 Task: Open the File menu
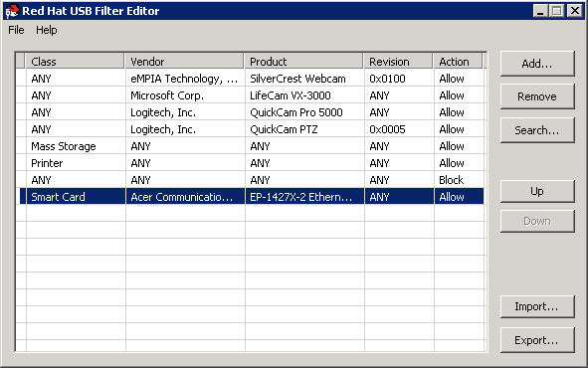(16, 30)
